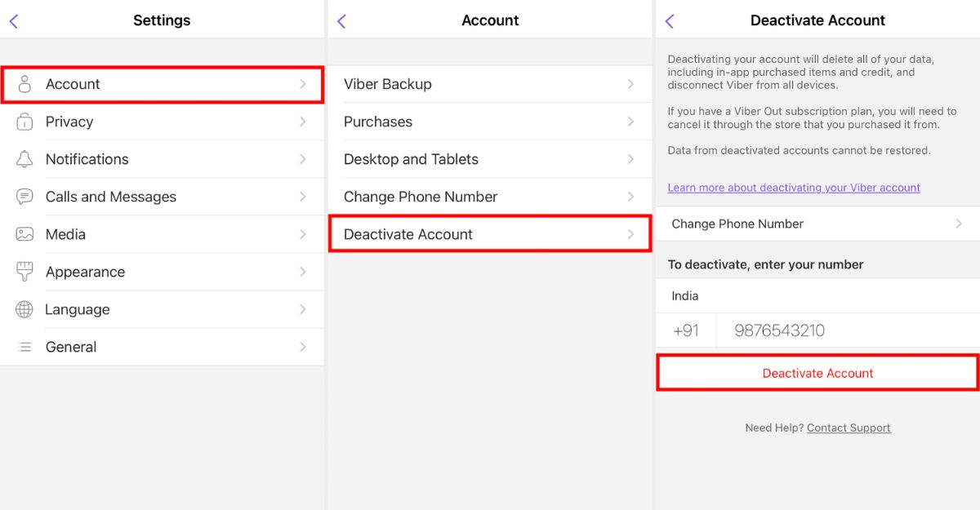Click red Deactivate Account button
980x510 pixels.
click(x=817, y=373)
